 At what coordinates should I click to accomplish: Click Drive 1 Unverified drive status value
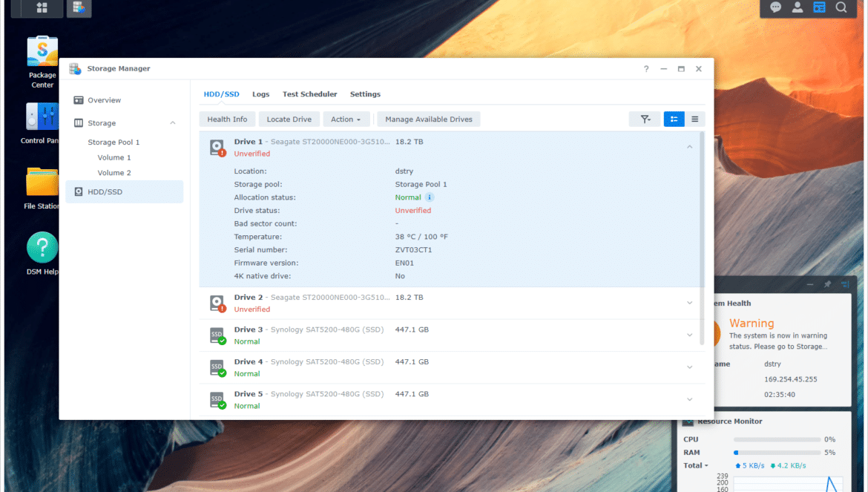[x=413, y=210]
